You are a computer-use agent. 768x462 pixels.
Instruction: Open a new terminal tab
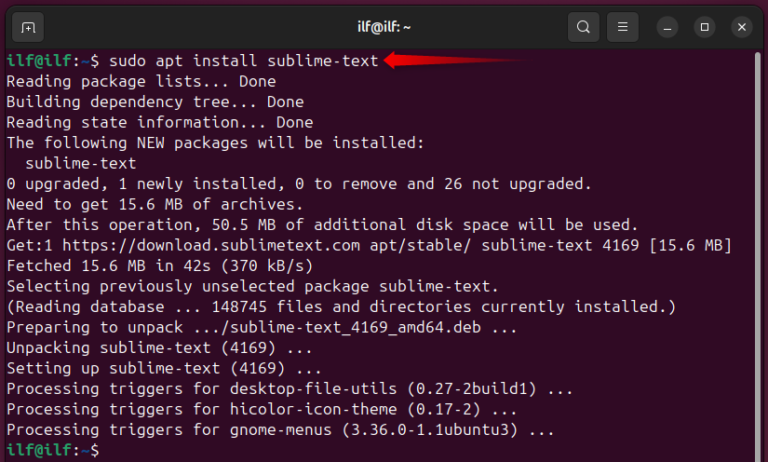tap(28, 27)
